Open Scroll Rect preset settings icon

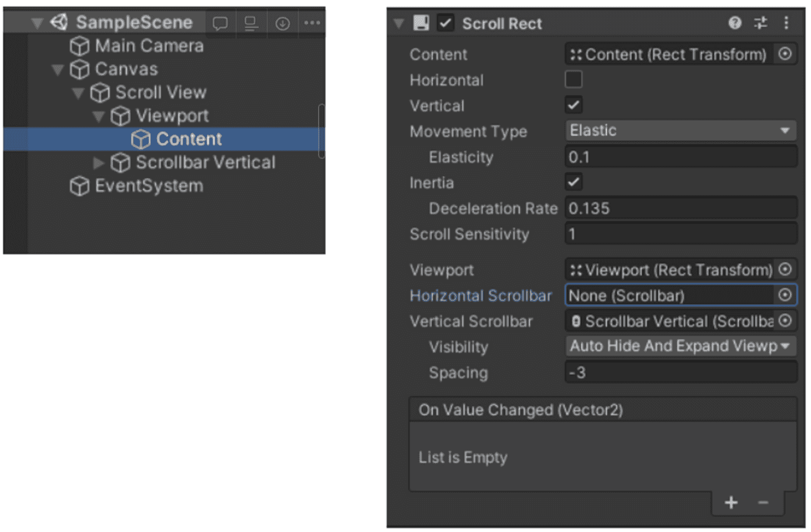[761, 23]
